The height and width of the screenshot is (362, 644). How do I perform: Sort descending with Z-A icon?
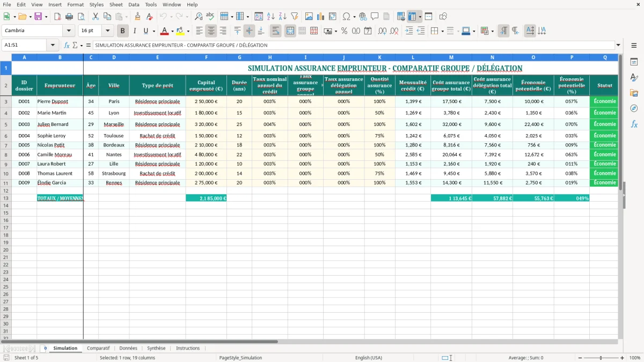(282, 17)
